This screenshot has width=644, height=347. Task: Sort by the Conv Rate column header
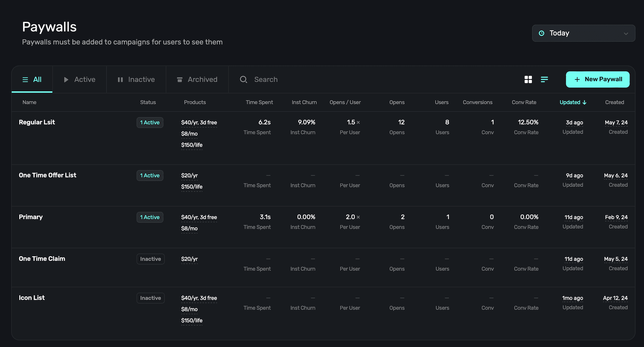(x=524, y=102)
